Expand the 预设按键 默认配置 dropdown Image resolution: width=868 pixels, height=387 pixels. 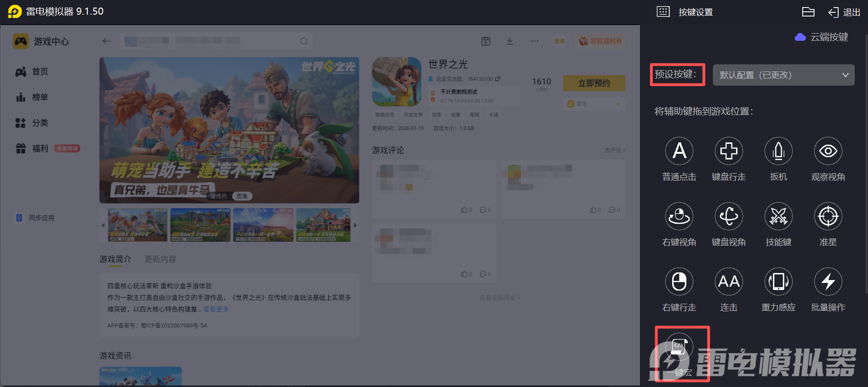click(783, 75)
